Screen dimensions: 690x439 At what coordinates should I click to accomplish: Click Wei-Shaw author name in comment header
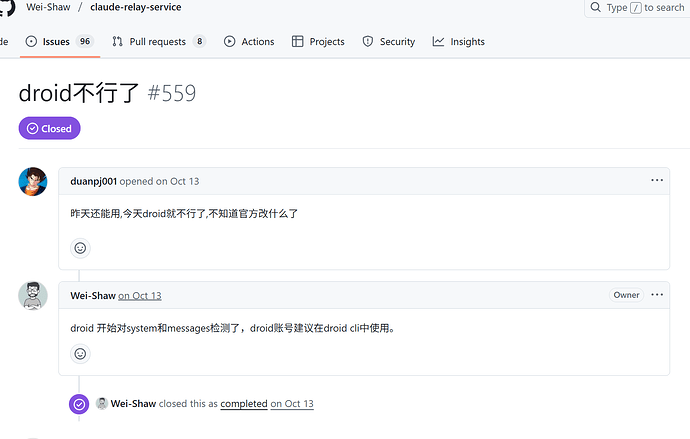point(93,296)
